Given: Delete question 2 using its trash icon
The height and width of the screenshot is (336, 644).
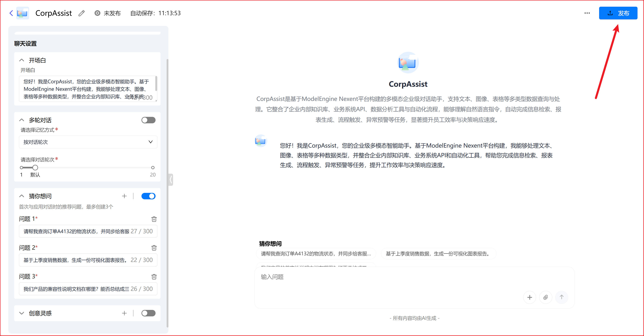Looking at the screenshot, I should 154,248.
